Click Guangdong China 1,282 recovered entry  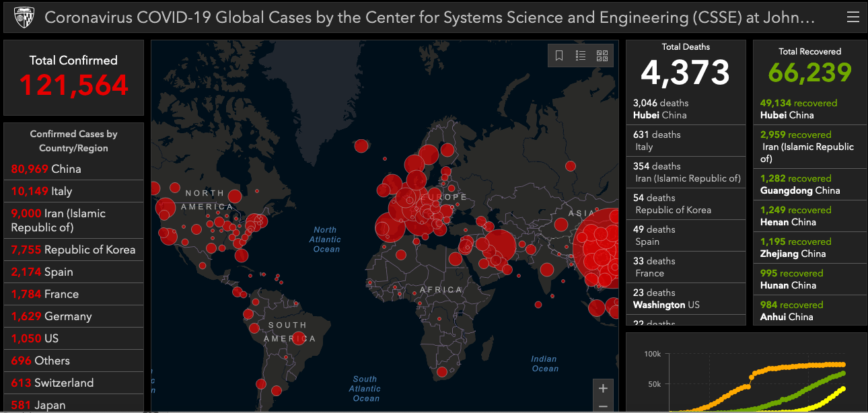pos(809,184)
